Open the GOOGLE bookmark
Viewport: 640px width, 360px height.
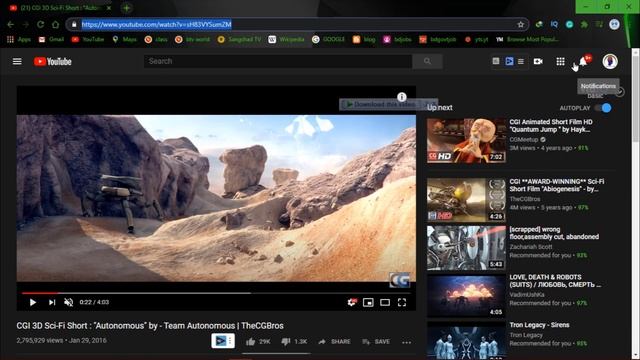(x=328, y=40)
